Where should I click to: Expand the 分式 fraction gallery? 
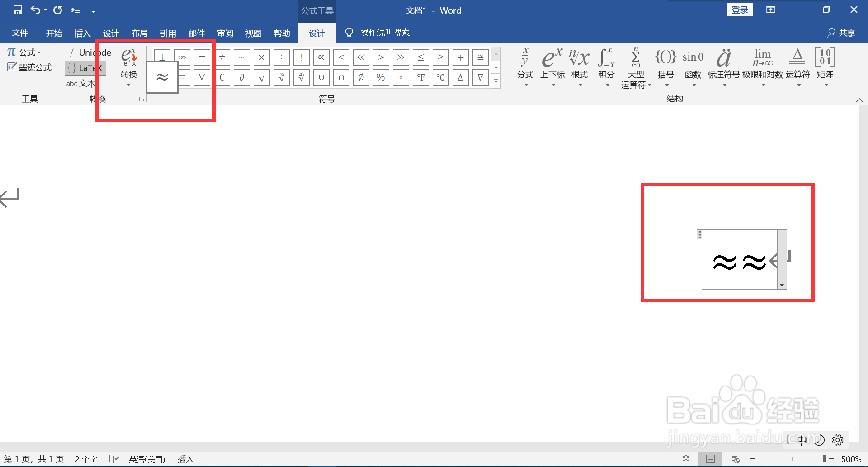pos(525,67)
